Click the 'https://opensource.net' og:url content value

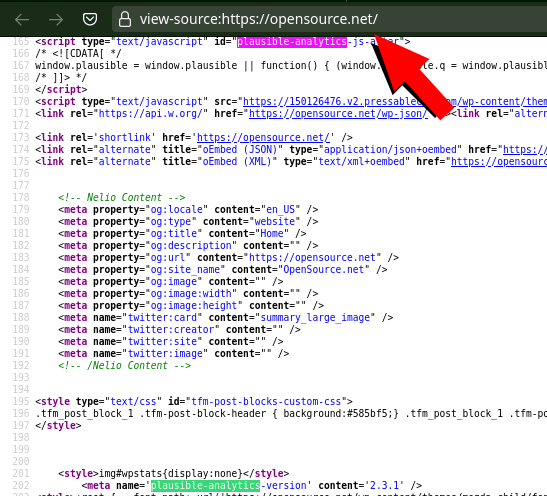pos(312,257)
